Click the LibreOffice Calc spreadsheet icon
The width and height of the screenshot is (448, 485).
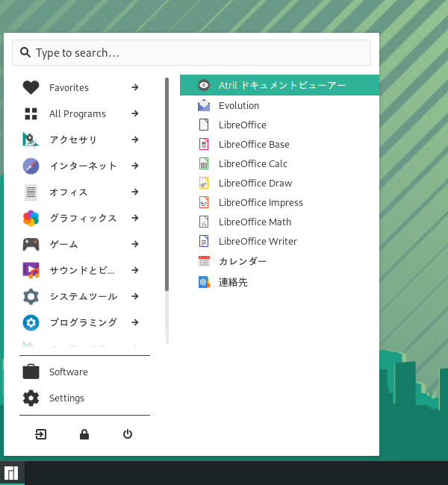tap(204, 163)
